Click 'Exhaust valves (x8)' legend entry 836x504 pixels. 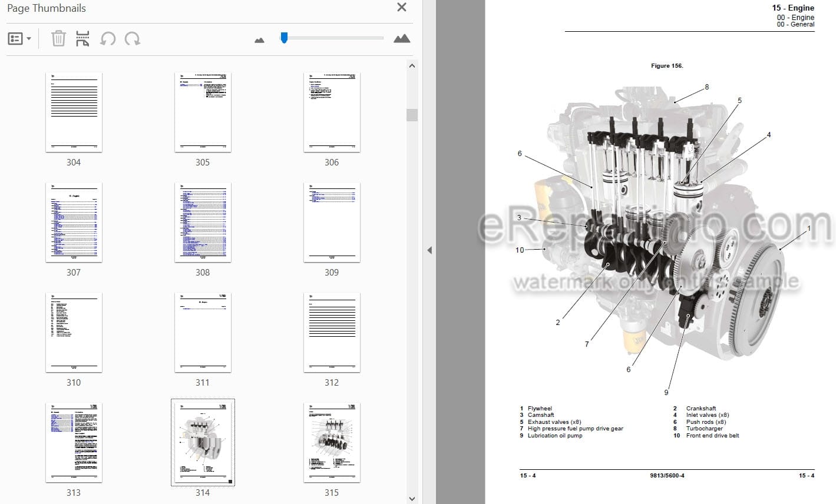554,422
